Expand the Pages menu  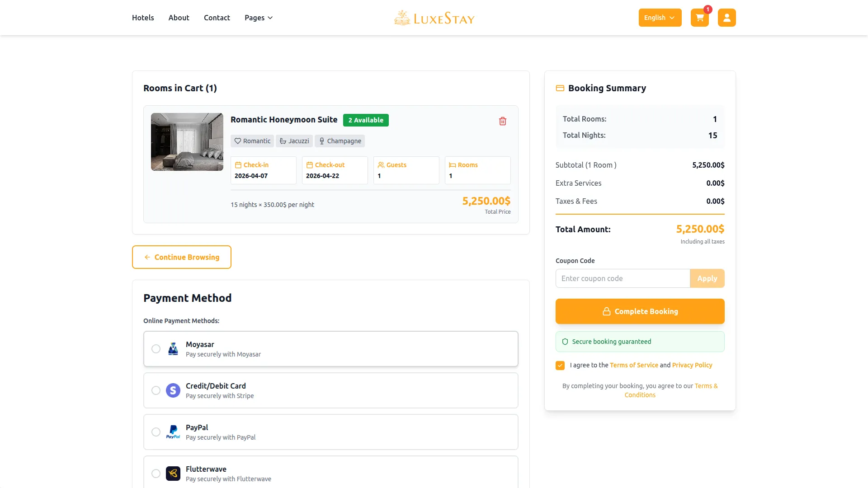pyautogui.click(x=259, y=18)
